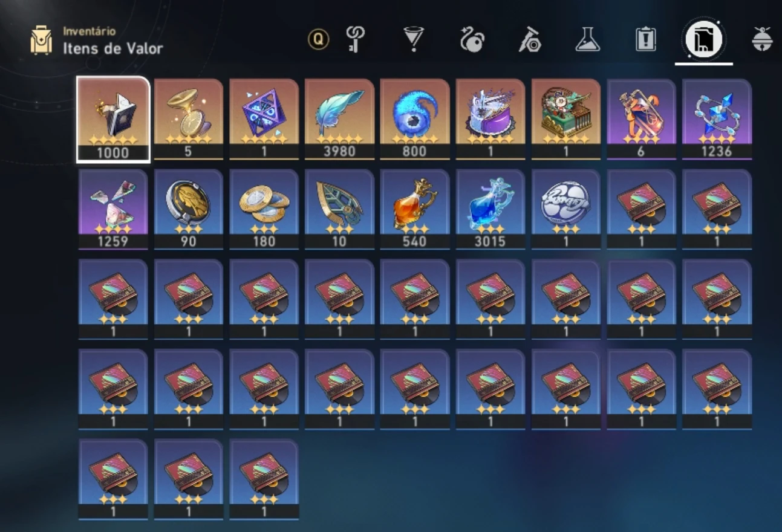This screenshot has width=782, height=532.
Task: Select the blue crystal orbit item 1236
Action: point(717,119)
